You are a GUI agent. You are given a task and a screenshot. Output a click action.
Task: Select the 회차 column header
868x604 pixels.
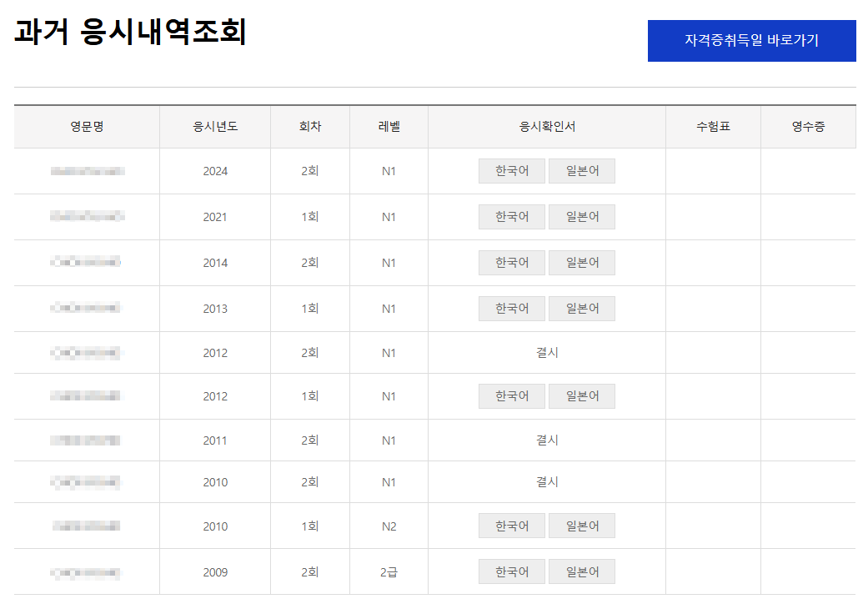[x=310, y=127]
